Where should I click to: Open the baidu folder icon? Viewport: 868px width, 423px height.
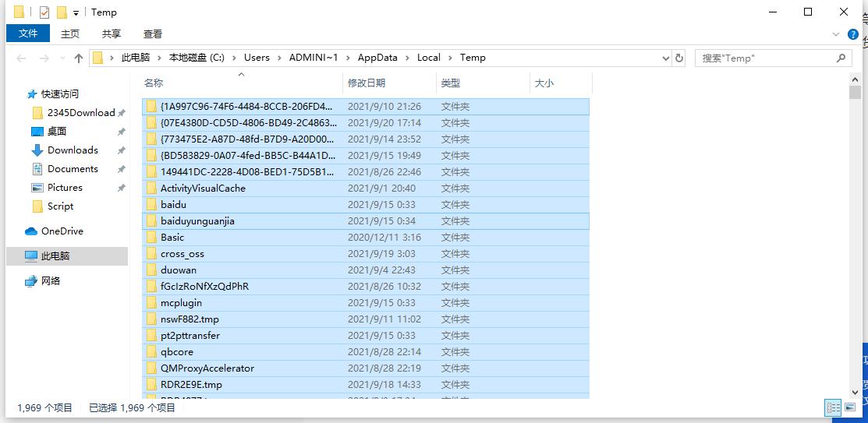click(152, 205)
